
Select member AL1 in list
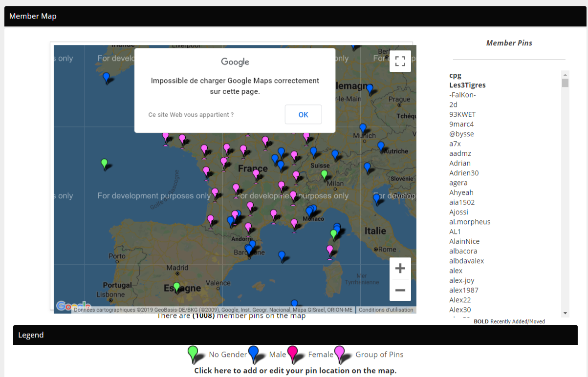tap(456, 231)
